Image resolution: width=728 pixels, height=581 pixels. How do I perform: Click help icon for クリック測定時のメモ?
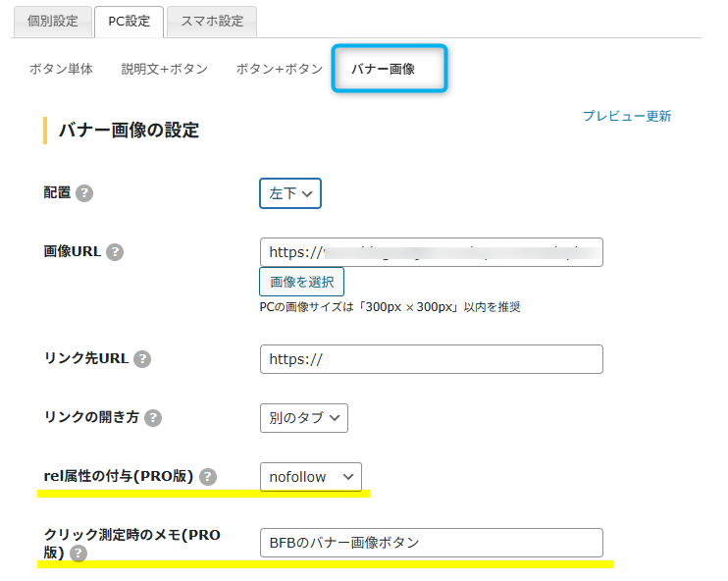tap(78, 554)
